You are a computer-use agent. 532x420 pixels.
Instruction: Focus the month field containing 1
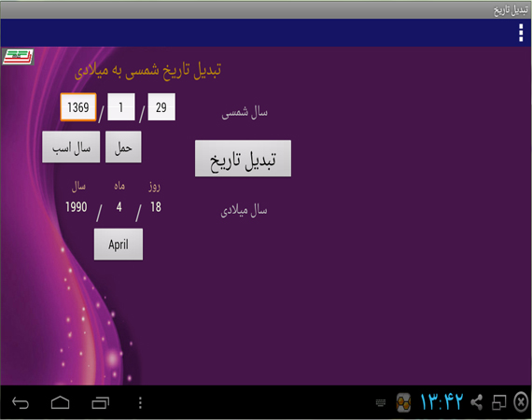pyautogui.click(x=121, y=107)
